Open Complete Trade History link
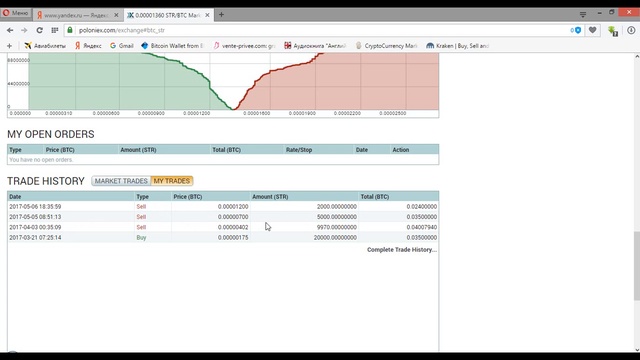Image resolution: width=640 pixels, height=360 pixels. click(402, 250)
